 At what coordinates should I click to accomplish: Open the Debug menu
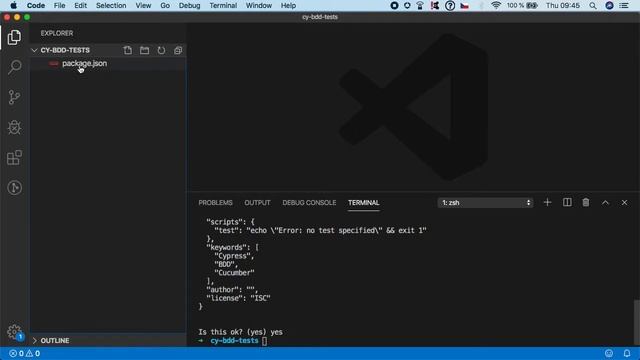(189, 6)
